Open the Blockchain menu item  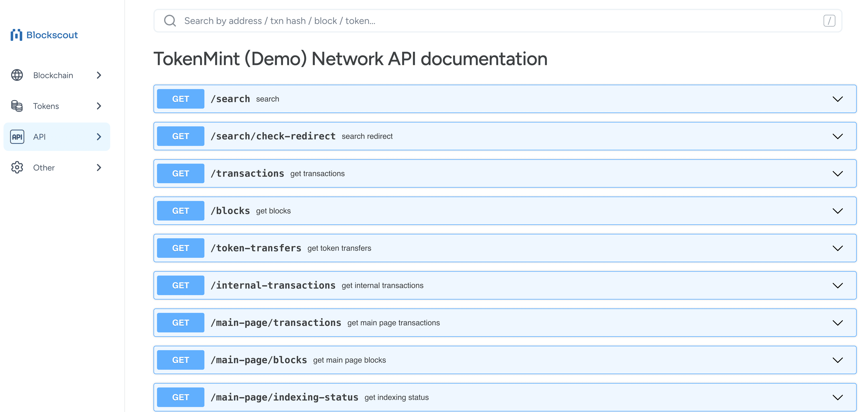(x=57, y=75)
